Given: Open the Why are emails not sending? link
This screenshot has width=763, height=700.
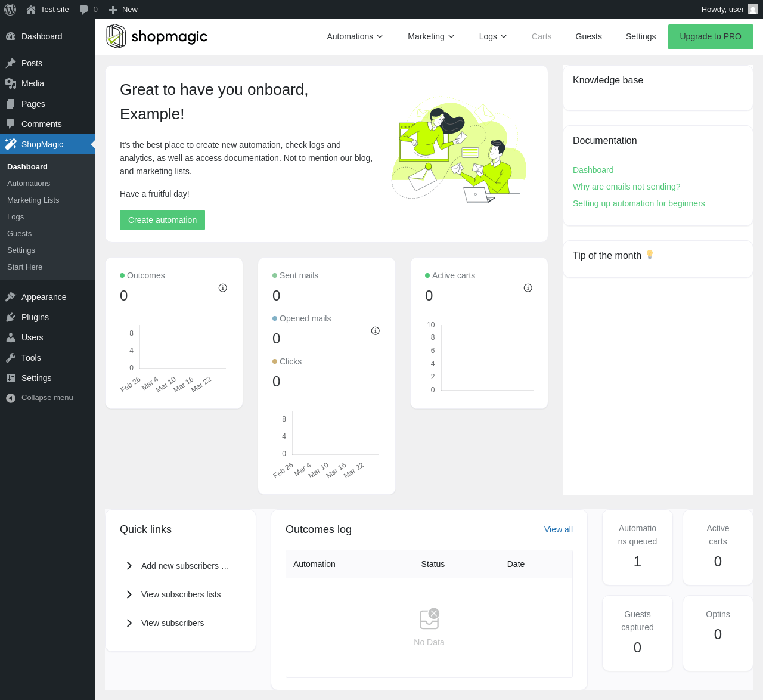Looking at the screenshot, I should (626, 187).
